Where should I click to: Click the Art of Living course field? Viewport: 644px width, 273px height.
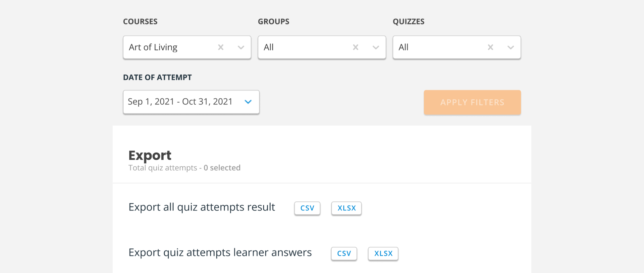tap(166, 47)
